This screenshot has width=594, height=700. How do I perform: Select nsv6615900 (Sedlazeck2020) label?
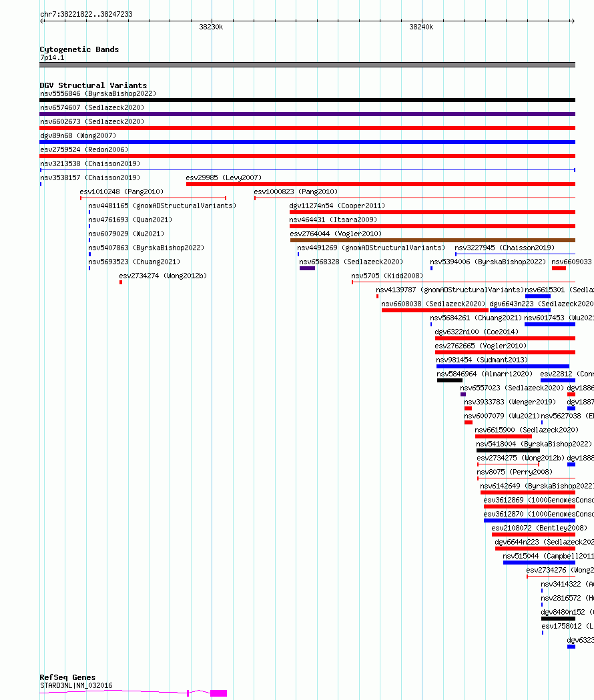[527, 430]
